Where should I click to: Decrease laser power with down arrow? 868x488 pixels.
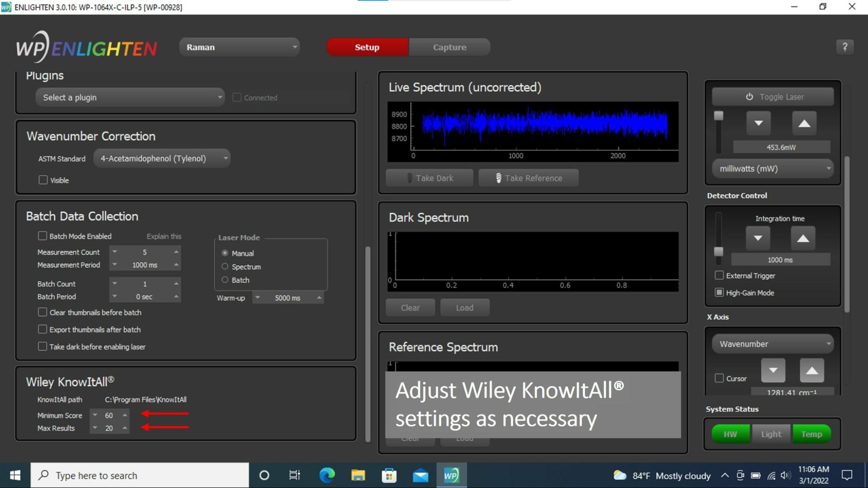[758, 123]
